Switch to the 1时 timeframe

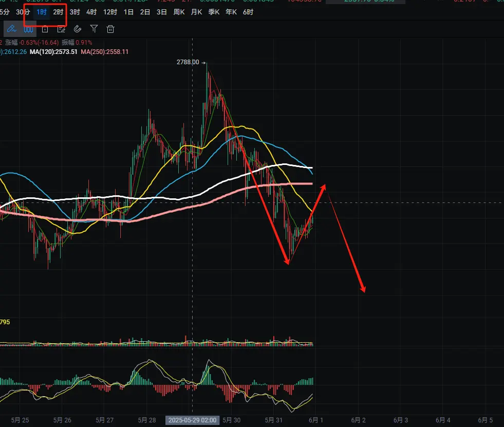click(x=42, y=12)
